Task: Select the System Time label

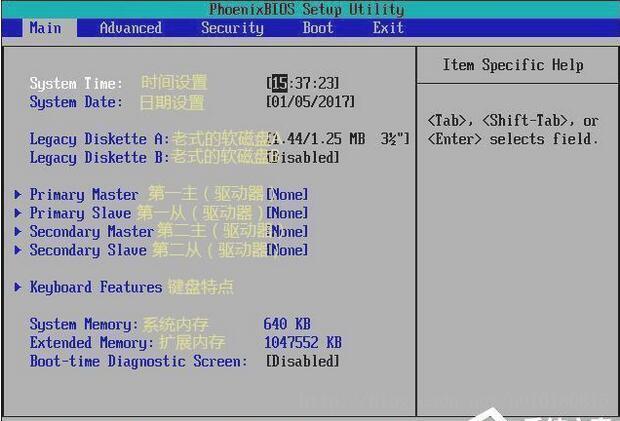Action: [76, 83]
